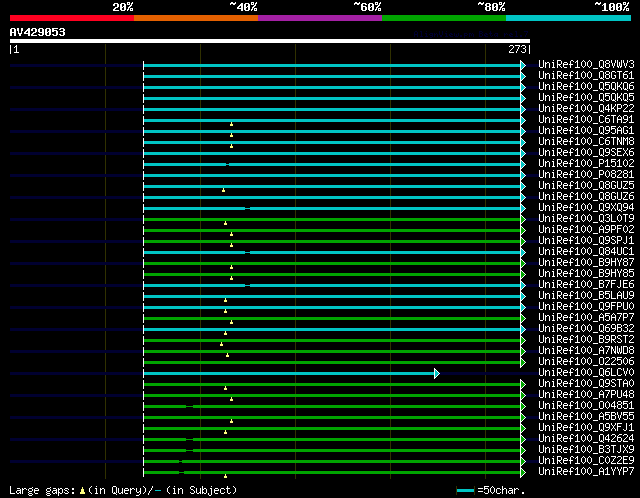Select the UniRef100_Q9XFJ1 label
Screen dimensions: 640x498
coord(586,428)
